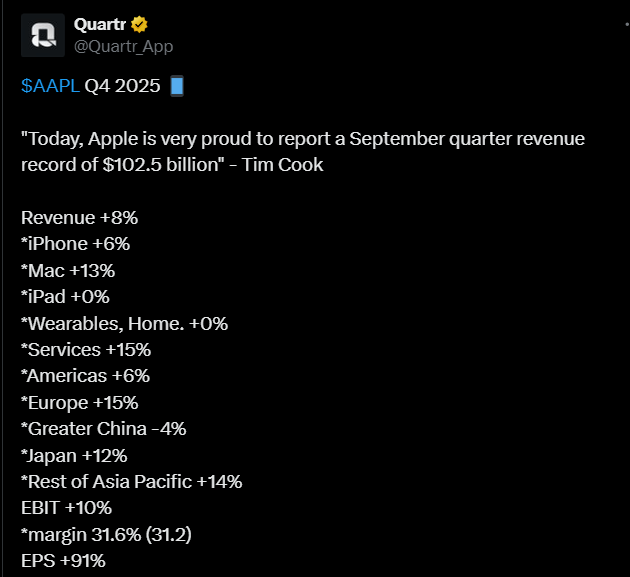Click the Americas +6% line

(85, 376)
